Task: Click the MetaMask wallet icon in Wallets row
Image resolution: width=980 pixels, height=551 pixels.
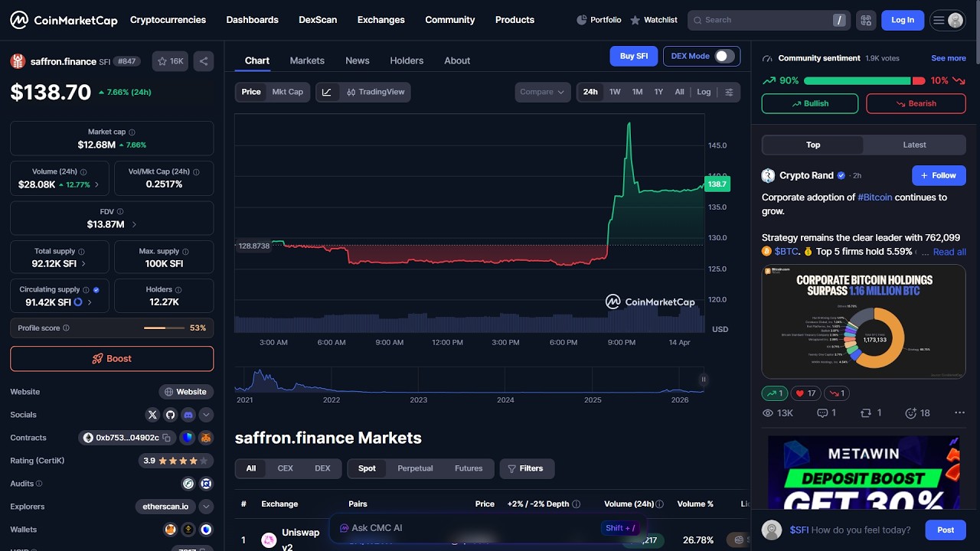Action: pos(170,530)
